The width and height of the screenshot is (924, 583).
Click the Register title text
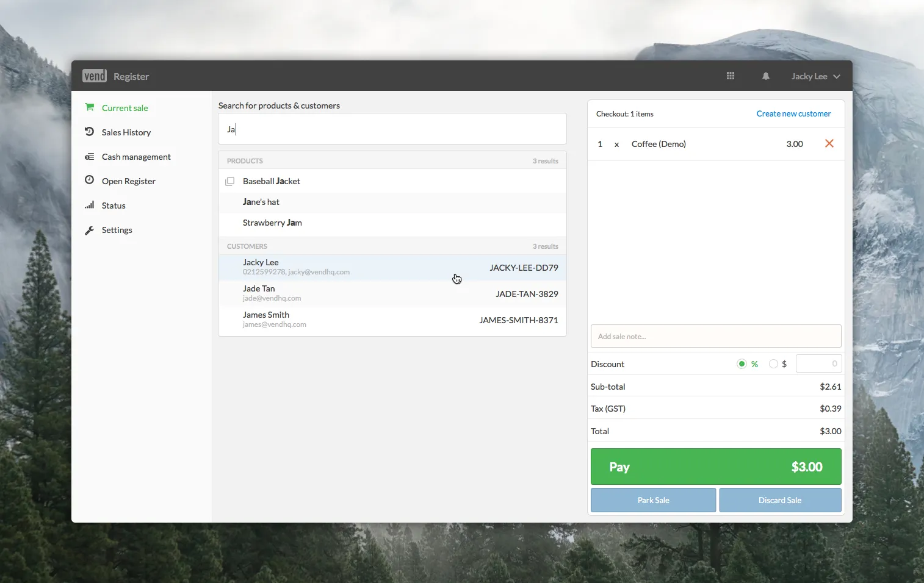click(x=131, y=76)
